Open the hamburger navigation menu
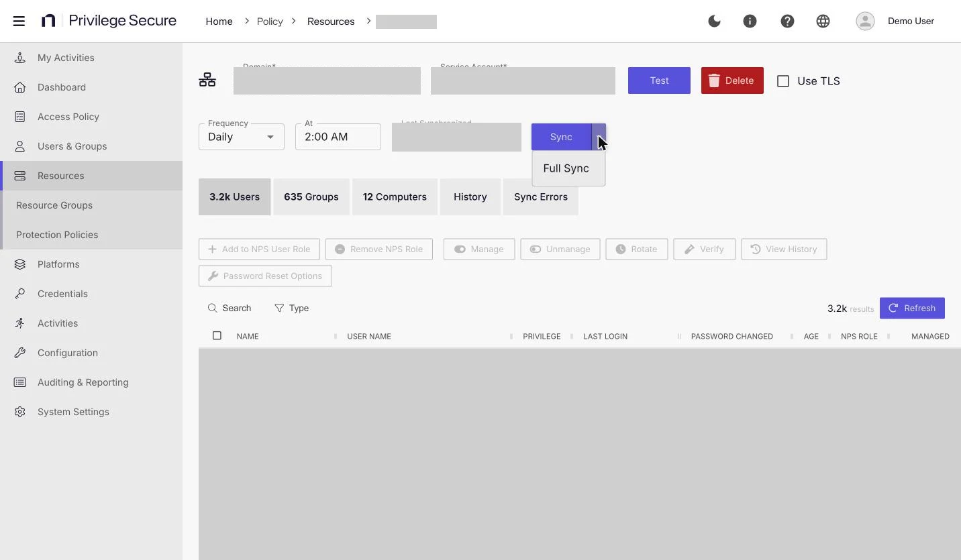 point(19,21)
